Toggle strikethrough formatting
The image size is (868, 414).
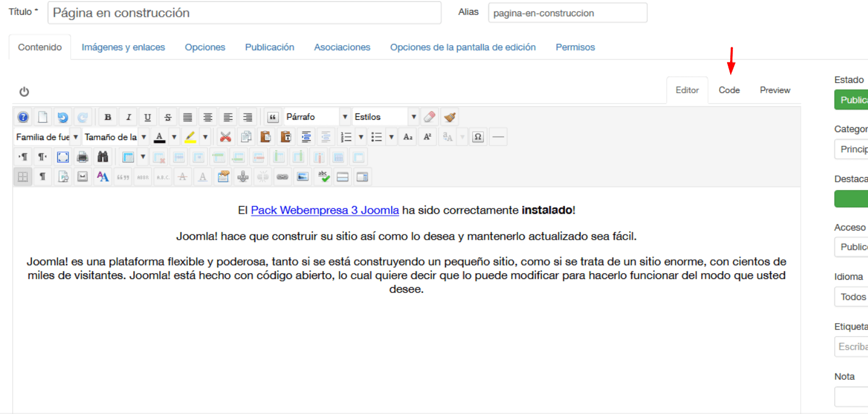click(168, 117)
